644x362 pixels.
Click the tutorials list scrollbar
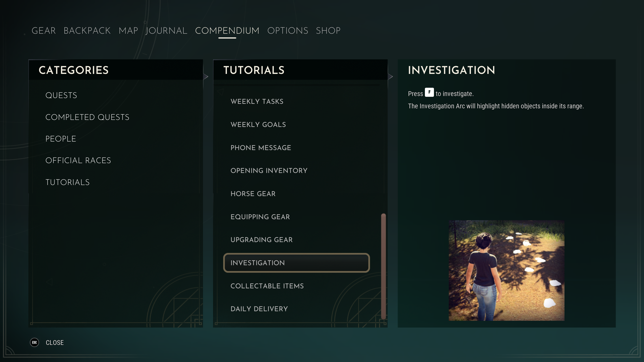(383, 266)
